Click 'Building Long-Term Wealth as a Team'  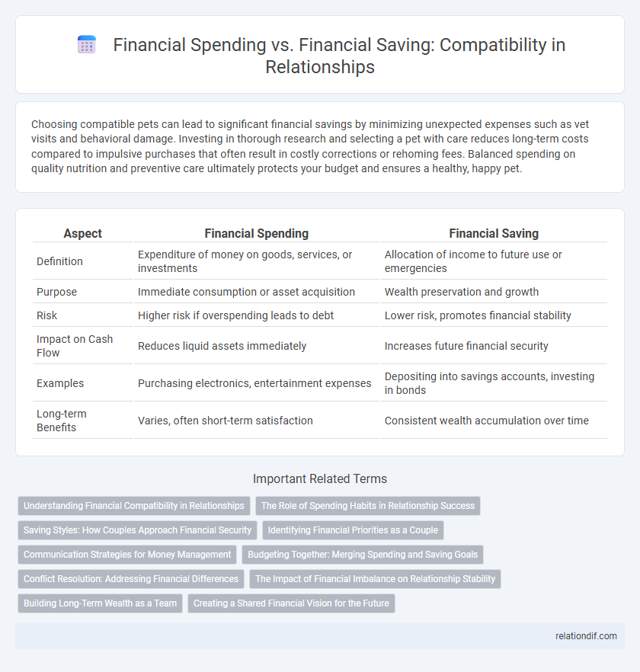coord(100,603)
